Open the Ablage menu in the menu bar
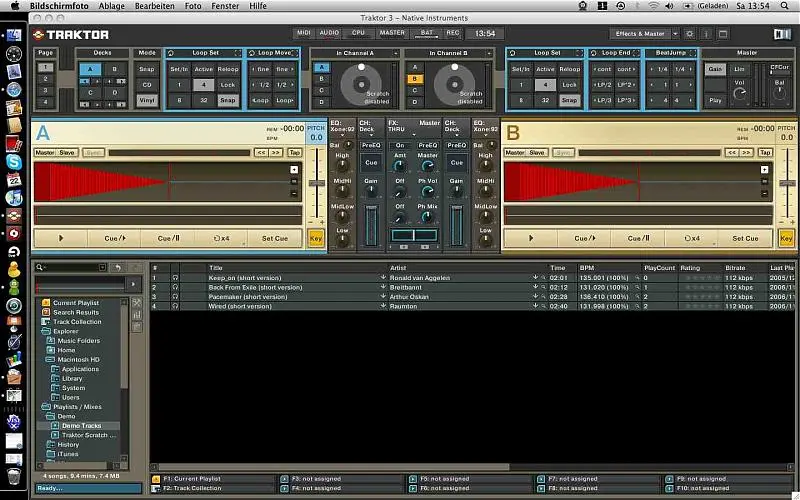The height and width of the screenshot is (500, 800). tap(112, 6)
